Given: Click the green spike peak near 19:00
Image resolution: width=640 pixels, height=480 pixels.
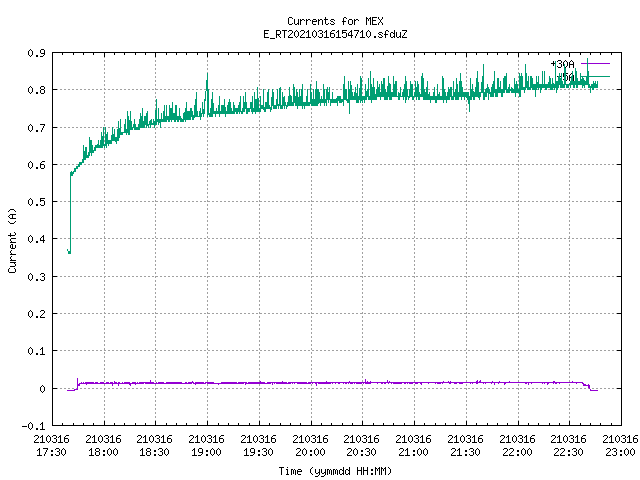Looking at the screenshot, I should (207, 74).
